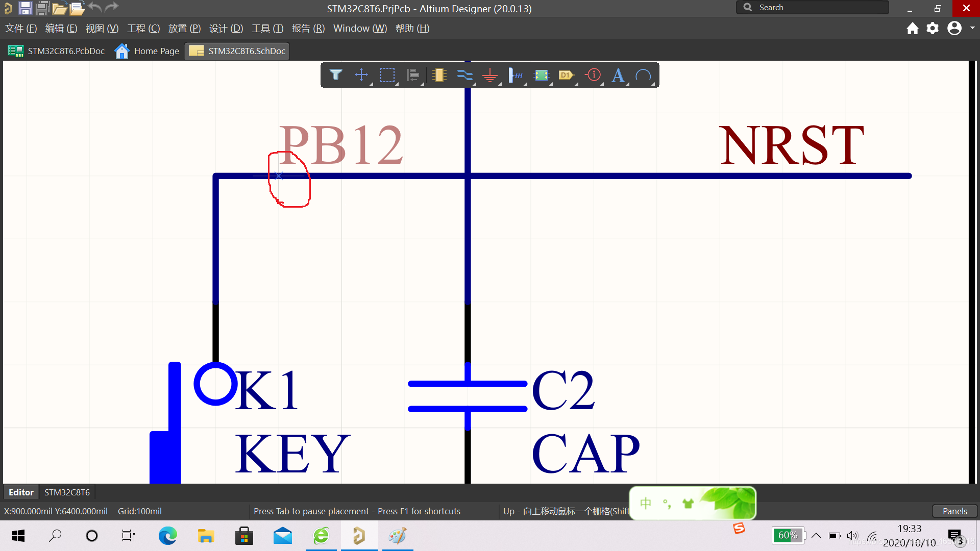Screen dimensions: 980x551
Task: Click the filter/funnel icon in toolbar
Action: 336,74
